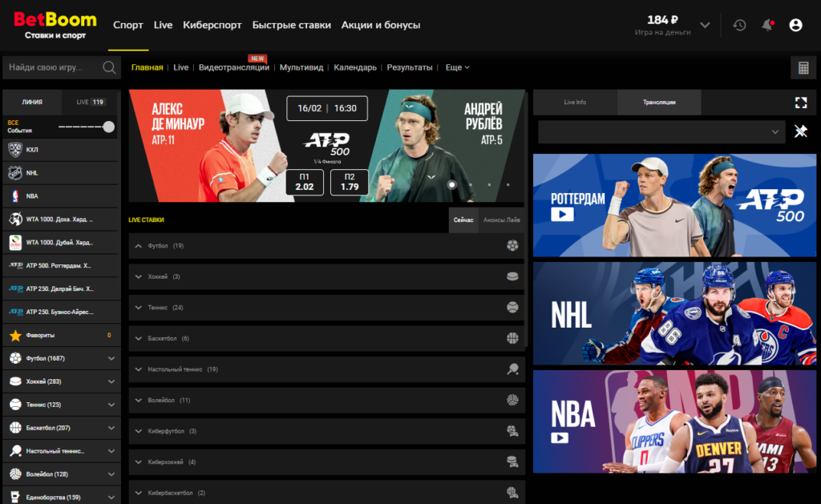Collapse Футбол (19) live section
Screen dimensions: 821x504
pyautogui.click(x=138, y=246)
